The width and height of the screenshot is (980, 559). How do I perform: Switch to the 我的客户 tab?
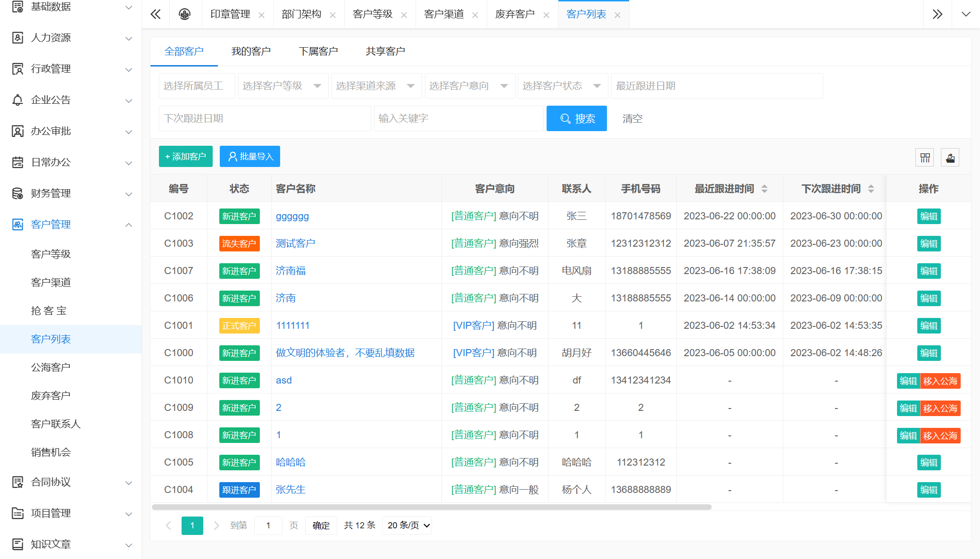251,51
